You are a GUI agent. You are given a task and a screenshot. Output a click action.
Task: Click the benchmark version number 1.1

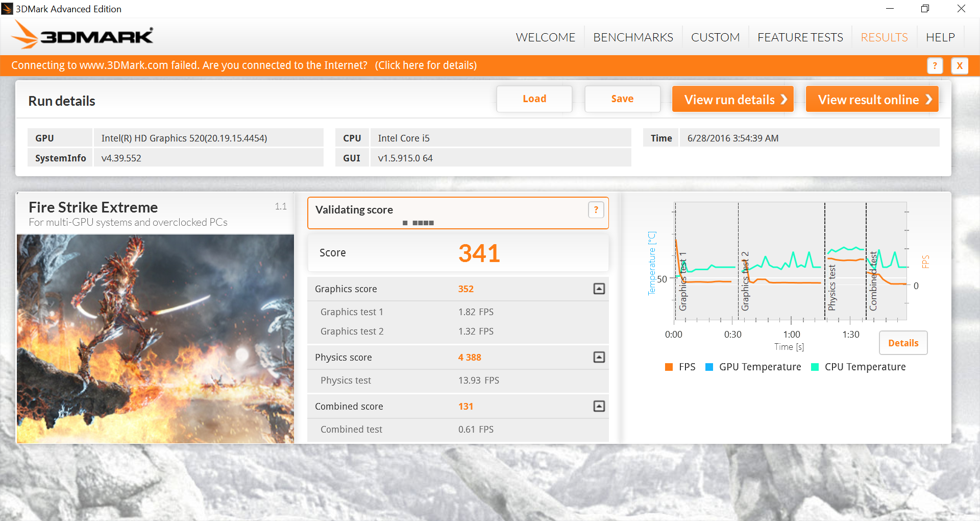[281, 206]
